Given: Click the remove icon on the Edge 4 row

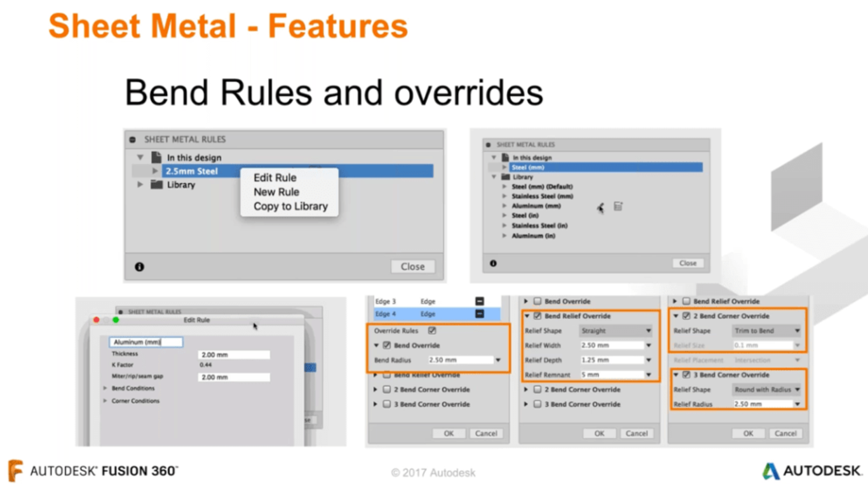Looking at the screenshot, I should point(480,314).
